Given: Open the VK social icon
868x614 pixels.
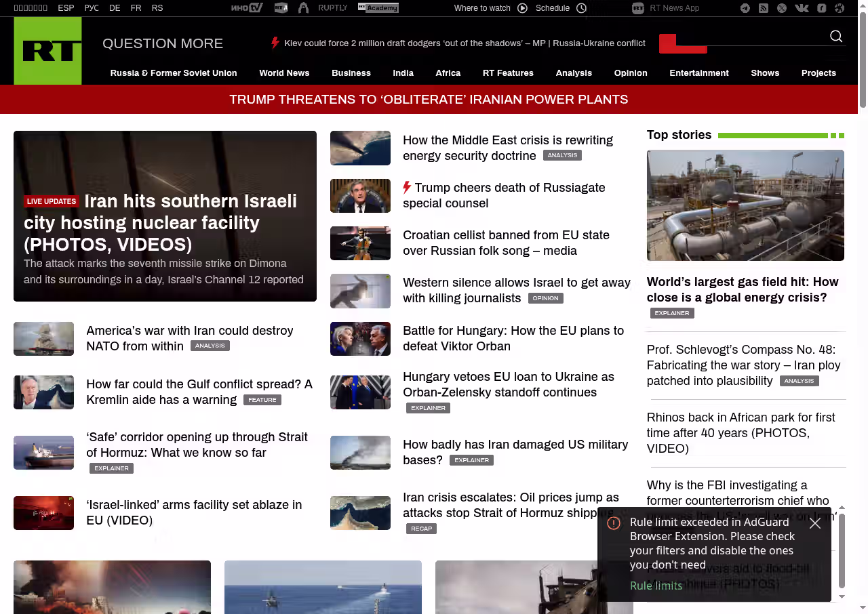Looking at the screenshot, I should coord(802,8).
